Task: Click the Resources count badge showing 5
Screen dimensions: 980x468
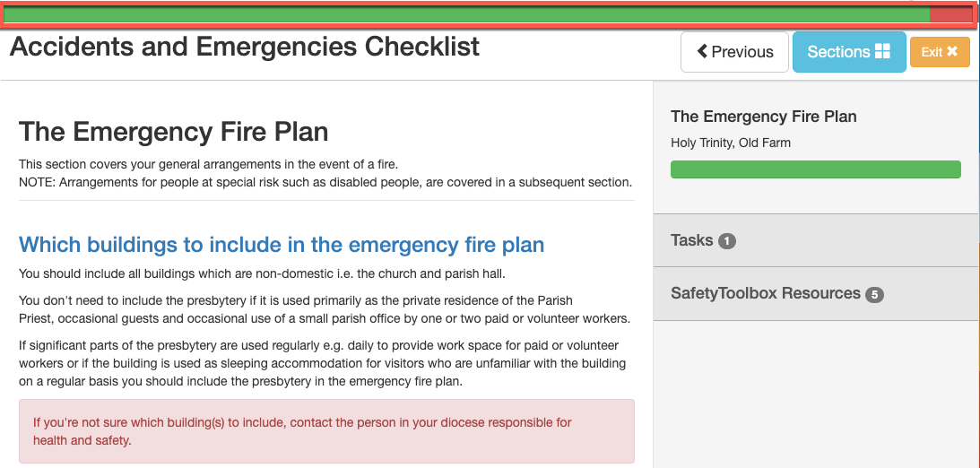Action: tap(874, 294)
